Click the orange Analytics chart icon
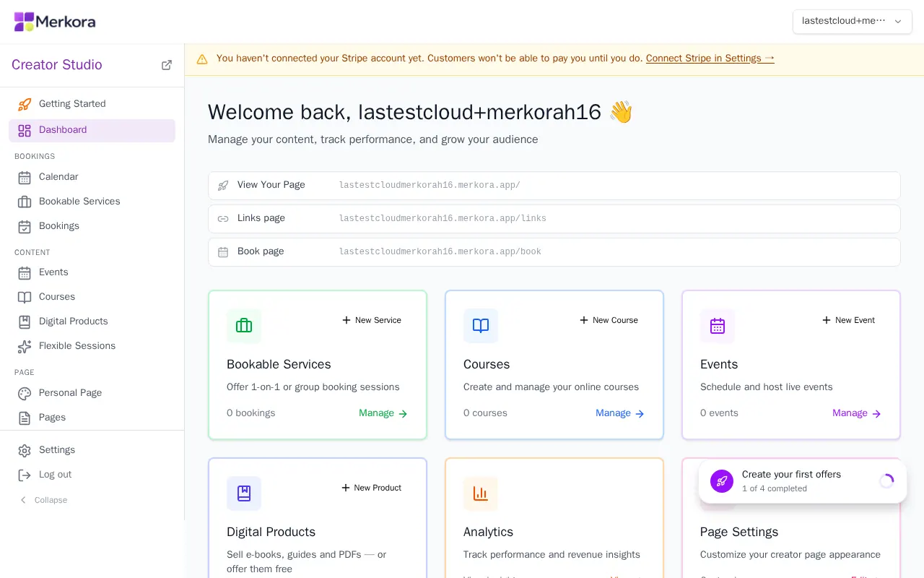 pyautogui.click(x=481, y=493)
